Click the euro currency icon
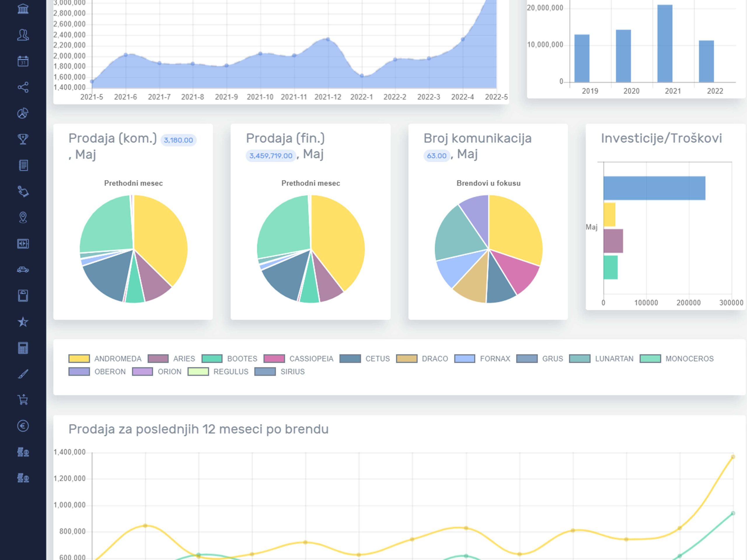The height and width of the screenshot is (560, 747). point(23,426)
